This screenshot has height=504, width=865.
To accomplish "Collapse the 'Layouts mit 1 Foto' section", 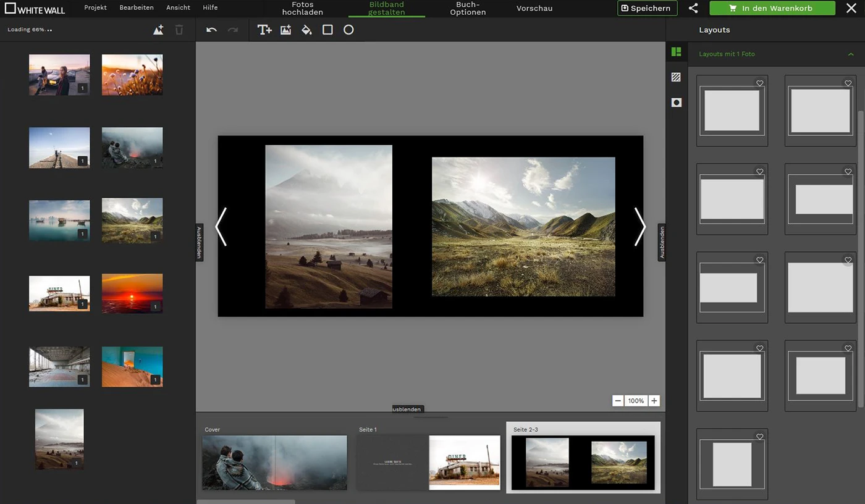I will pyautogui.click(x=851, y=54).
